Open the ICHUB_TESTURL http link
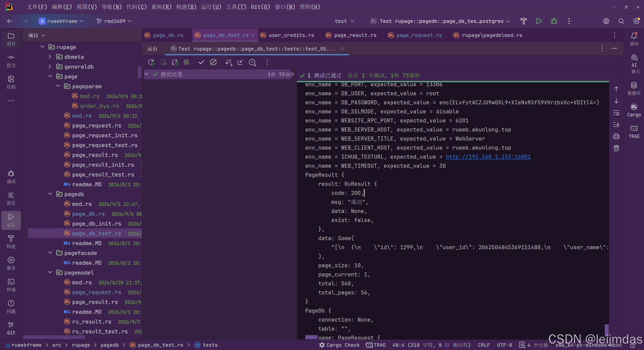 tap(488, 157)
